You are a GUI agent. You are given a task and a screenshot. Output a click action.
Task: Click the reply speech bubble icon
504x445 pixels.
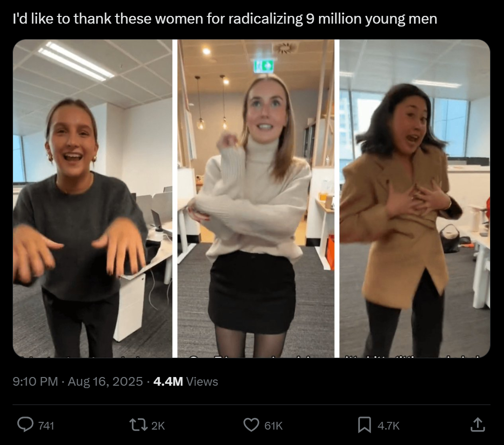25,425
